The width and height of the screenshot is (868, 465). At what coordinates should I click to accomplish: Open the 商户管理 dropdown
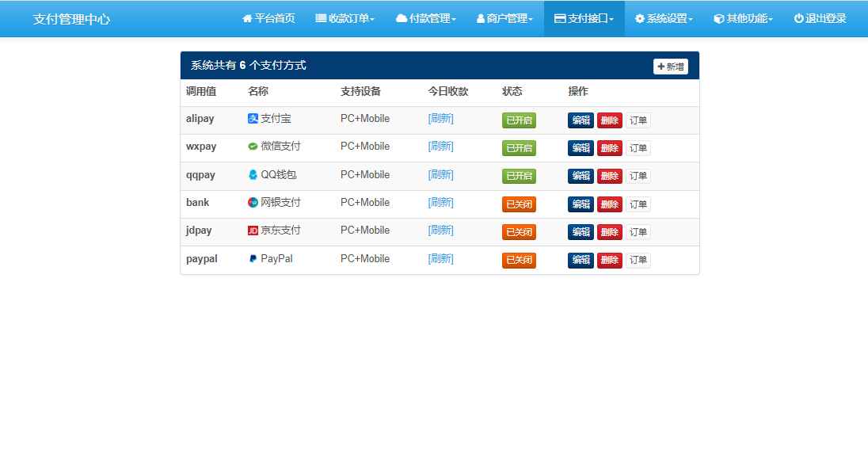[504, 18]
